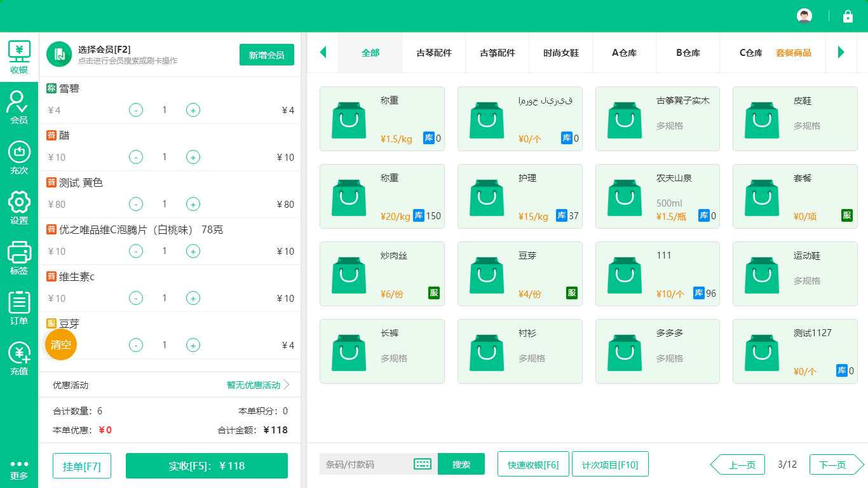Add the 豆芽 ¥4/份 product card
This screenshot has width=868, height=488.
[520, 274]
